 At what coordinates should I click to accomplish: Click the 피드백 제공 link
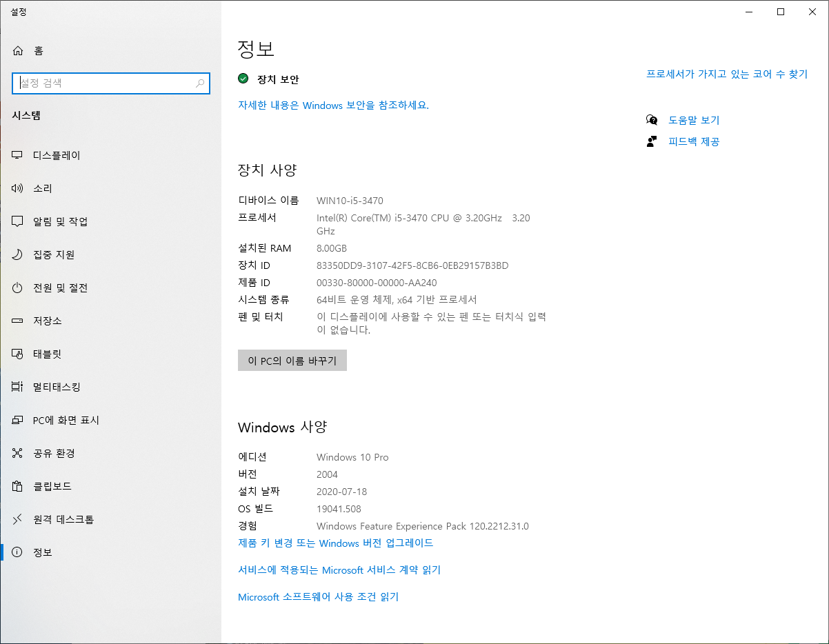[x=694, y=141]
